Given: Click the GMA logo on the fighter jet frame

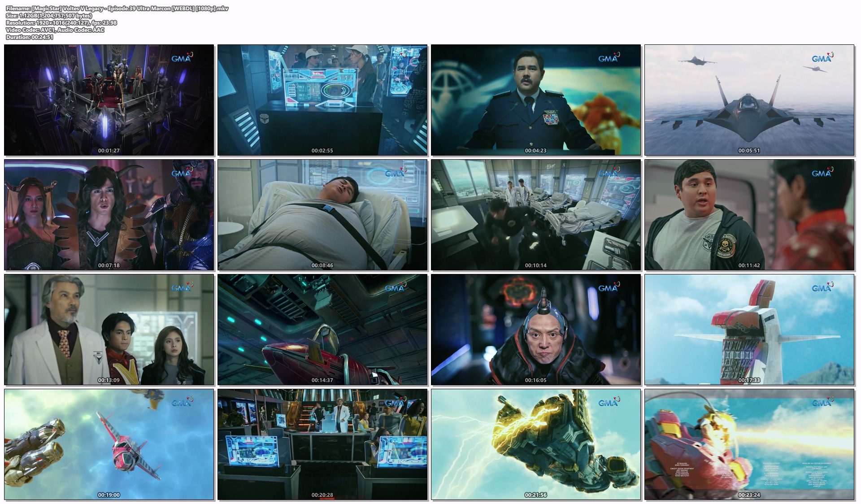Looking at the screenshot, I should click(x=822, y=58).
